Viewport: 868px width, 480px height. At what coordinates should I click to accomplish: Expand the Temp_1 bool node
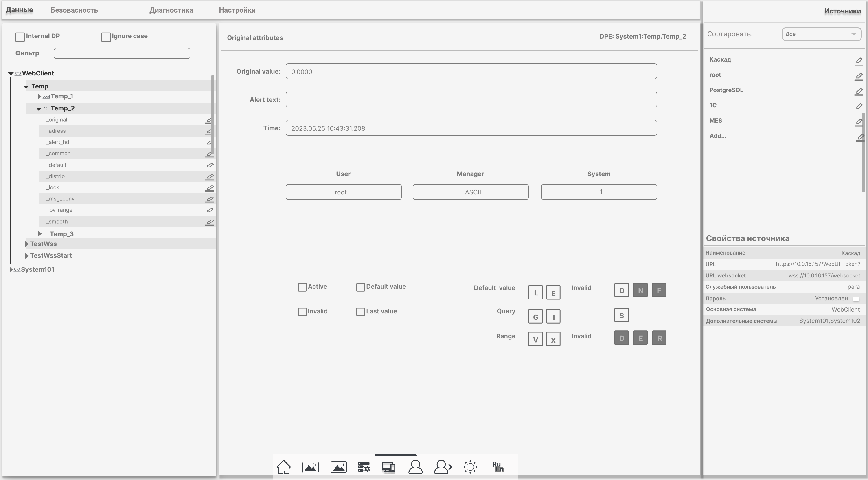(x=39, y=96)
